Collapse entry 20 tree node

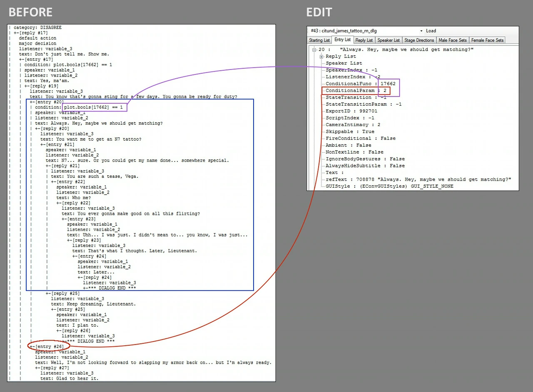tap(315, 50)
